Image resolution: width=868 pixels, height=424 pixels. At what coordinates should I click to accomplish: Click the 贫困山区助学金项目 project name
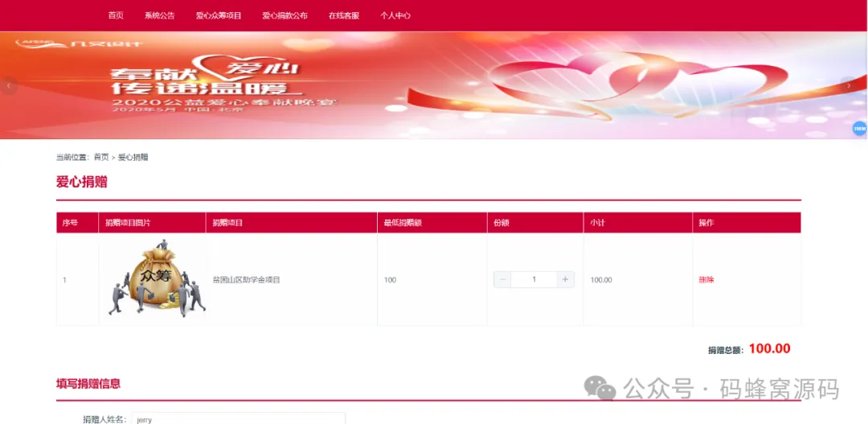point(247,280)
